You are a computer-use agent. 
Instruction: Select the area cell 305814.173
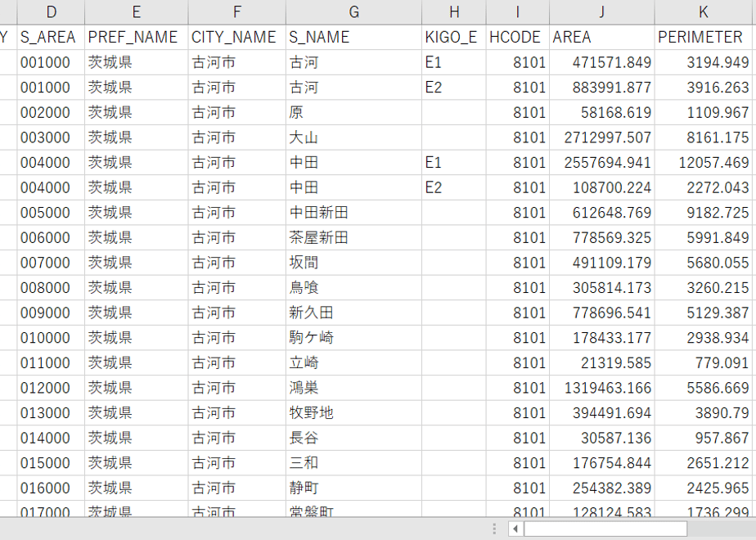tap(601, 288)
